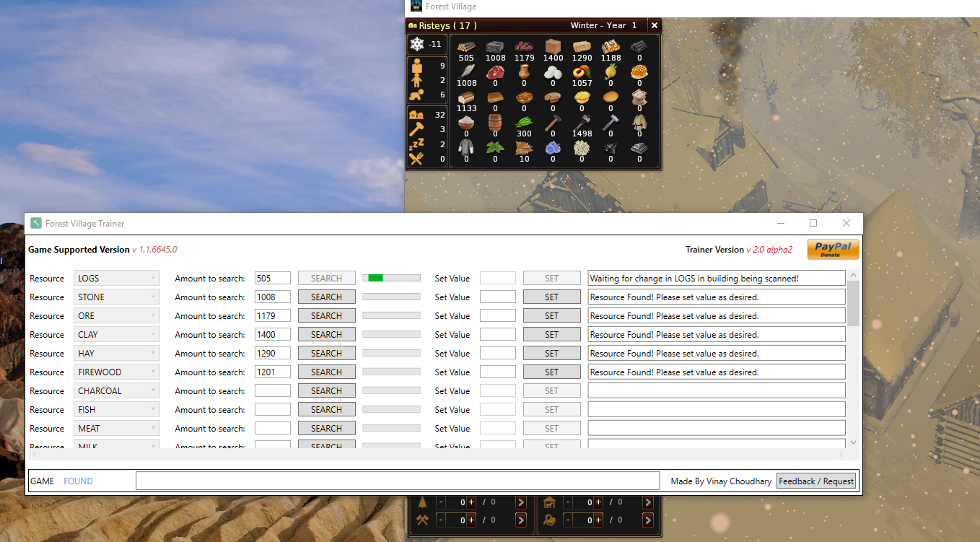The image size is (980, 542).
Task: Focus the Set Value field for STONE
Action: coord(498,297)
